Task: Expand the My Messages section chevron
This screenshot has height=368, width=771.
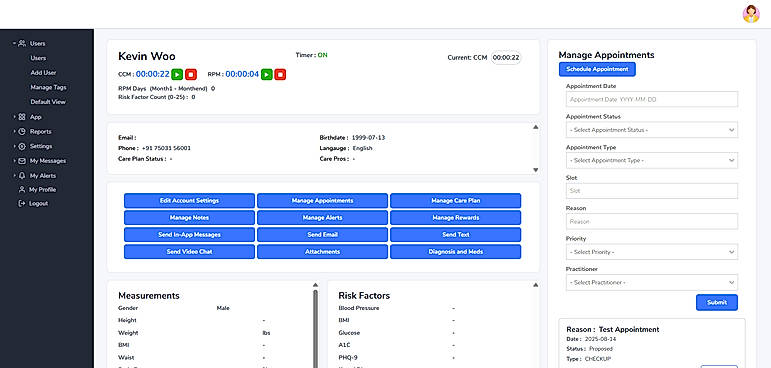Action: click(15, 161)
